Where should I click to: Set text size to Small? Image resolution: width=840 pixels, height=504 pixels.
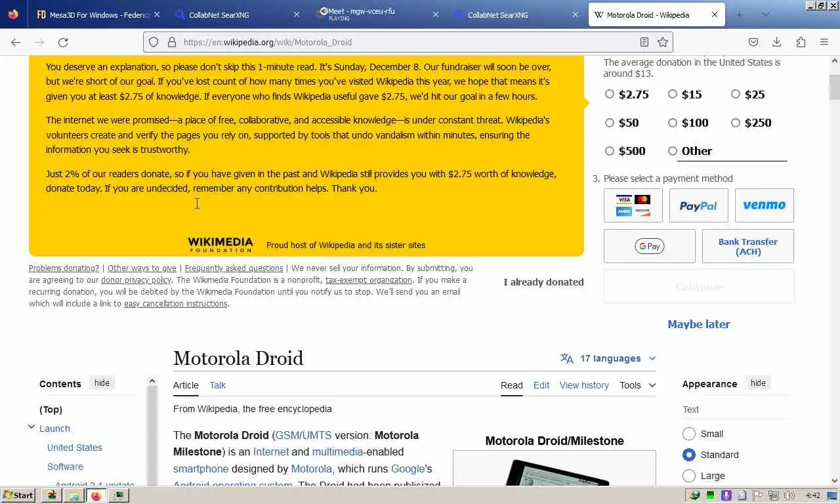(x=689, y=434)
